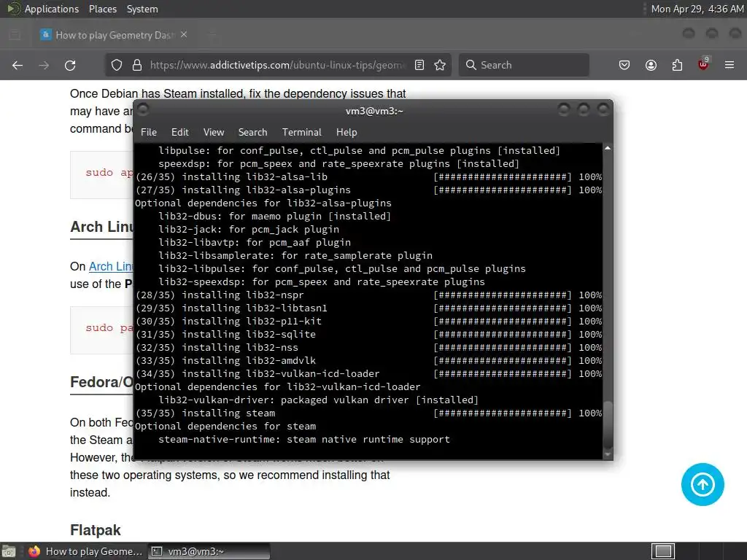Close the Geometry Dash tab
This screenshot has height=560, width=747.
tap(184, 35)
